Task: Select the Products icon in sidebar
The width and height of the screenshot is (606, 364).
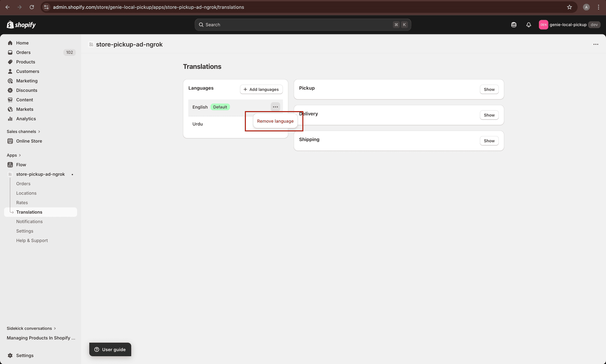Action: [10, 62]
